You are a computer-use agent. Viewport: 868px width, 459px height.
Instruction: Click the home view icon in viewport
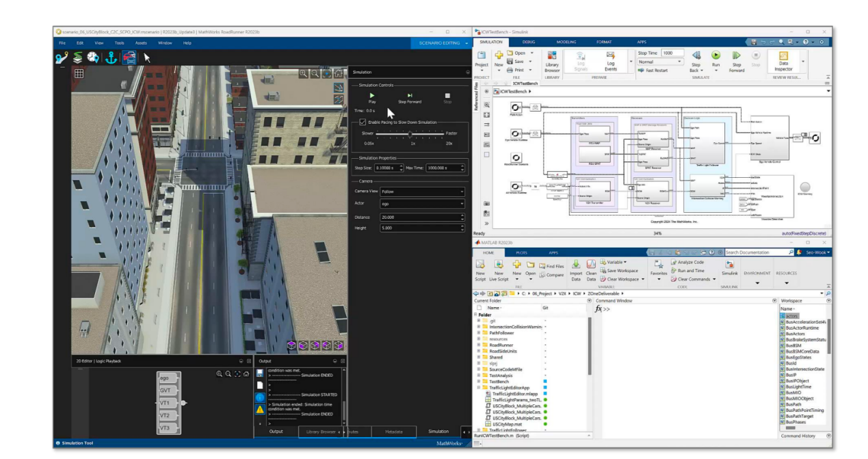tap(339, 73)
